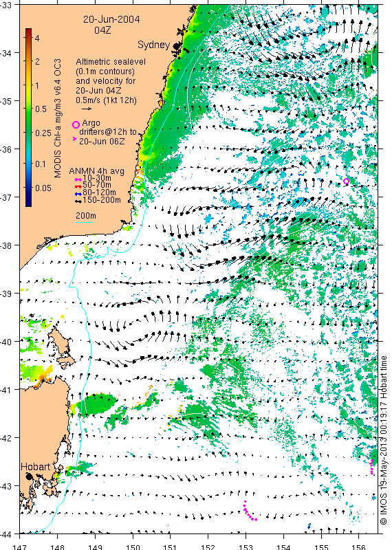Click the '-36' latitude axis label
392x550 pixels.
6,149
